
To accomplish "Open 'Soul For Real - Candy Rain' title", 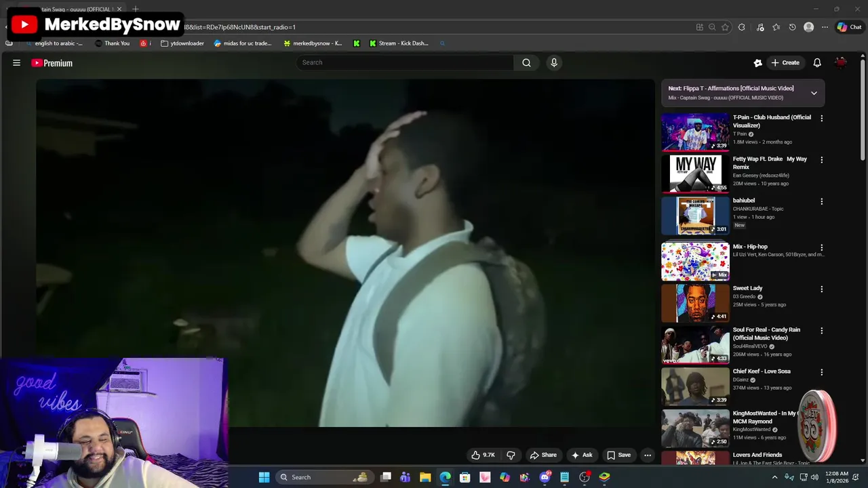I will [766, 333].
